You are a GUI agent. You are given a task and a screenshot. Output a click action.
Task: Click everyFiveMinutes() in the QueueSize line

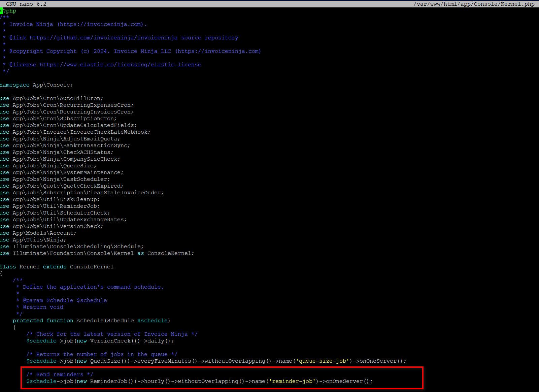168,361
